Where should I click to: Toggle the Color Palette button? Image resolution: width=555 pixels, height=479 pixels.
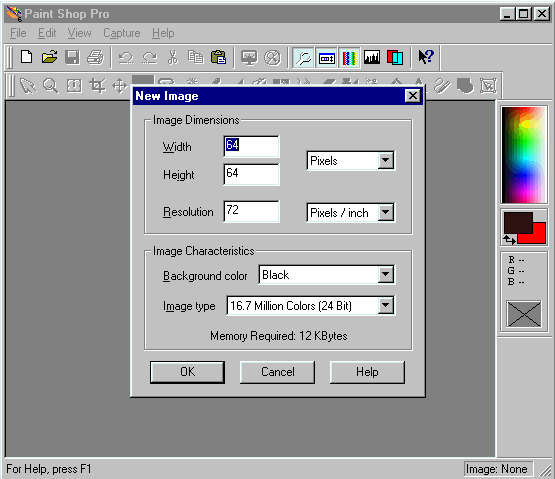point(349,57)
